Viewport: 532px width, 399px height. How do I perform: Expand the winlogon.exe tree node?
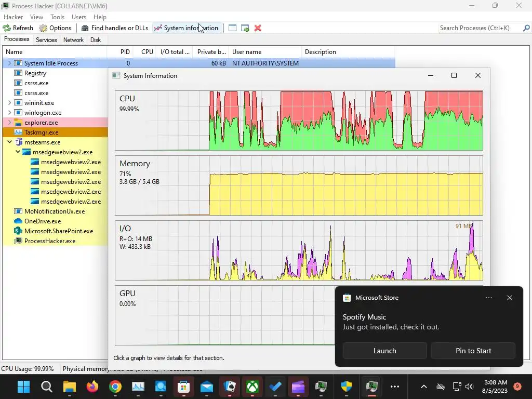pos(9,112)
